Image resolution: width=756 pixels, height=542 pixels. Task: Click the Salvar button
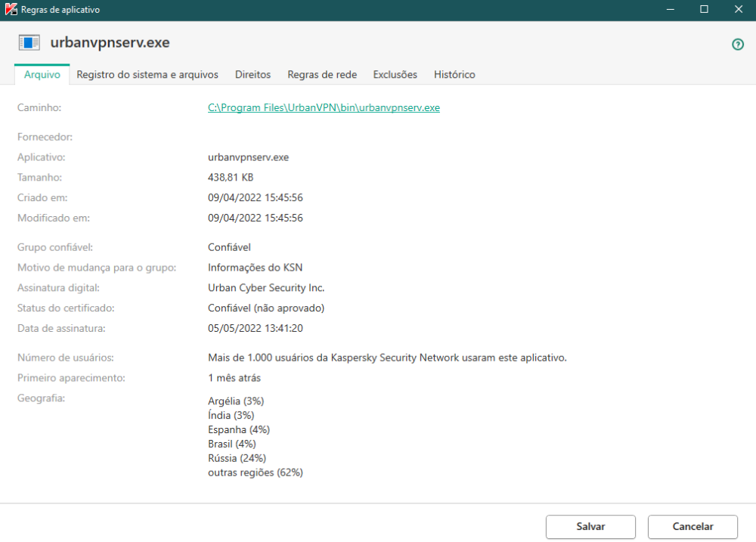pyautogui.click(x=590, y=526)
